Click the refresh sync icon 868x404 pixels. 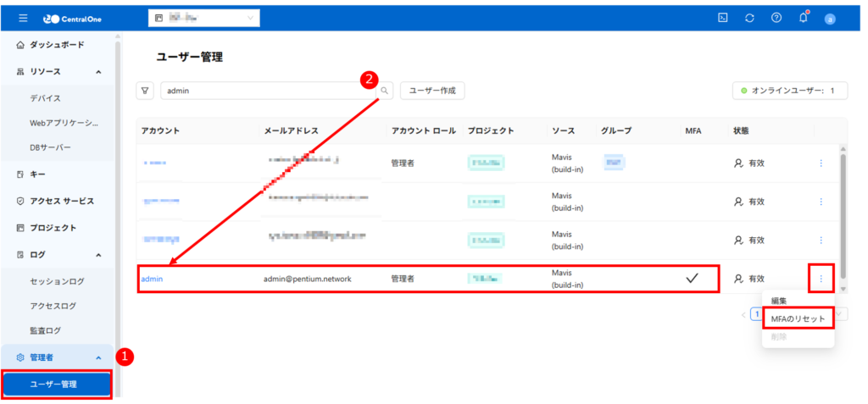tap(749, 18)
